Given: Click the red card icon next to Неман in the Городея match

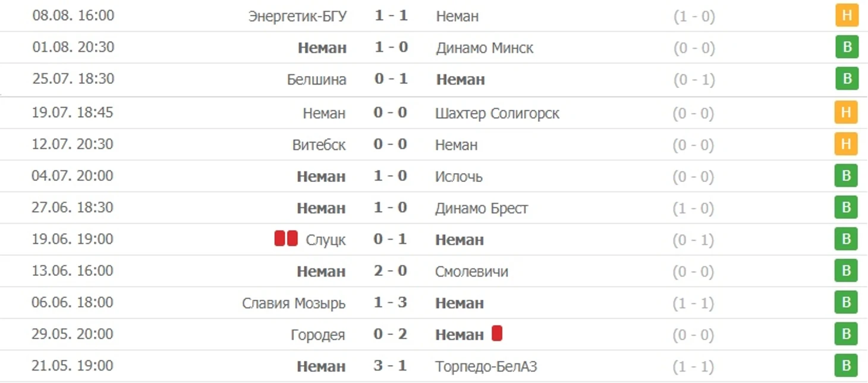Looking at the screenshot, I should click(497, 334).
